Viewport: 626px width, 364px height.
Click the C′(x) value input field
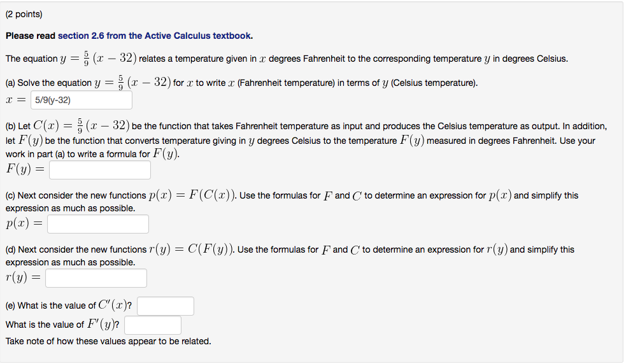click(x=166, y=306)
